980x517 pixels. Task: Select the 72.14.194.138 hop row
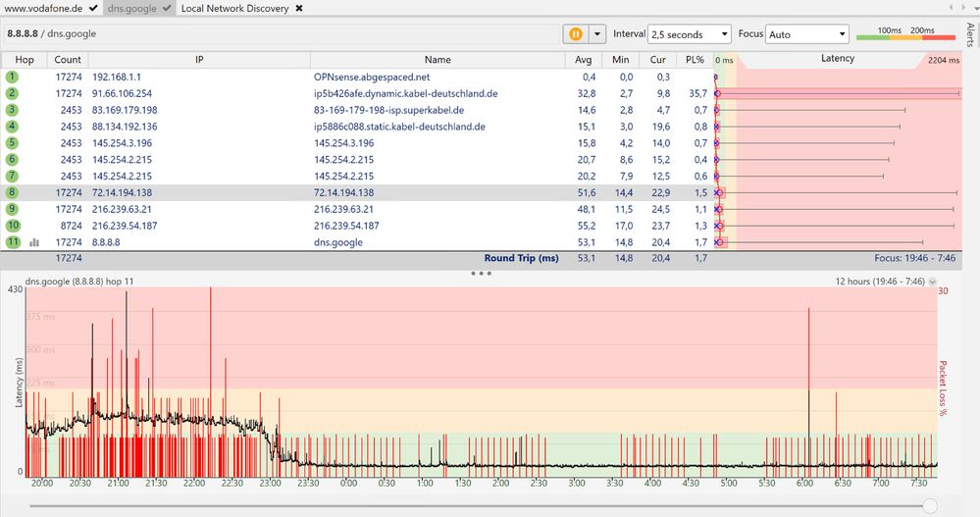click(294, 193)
